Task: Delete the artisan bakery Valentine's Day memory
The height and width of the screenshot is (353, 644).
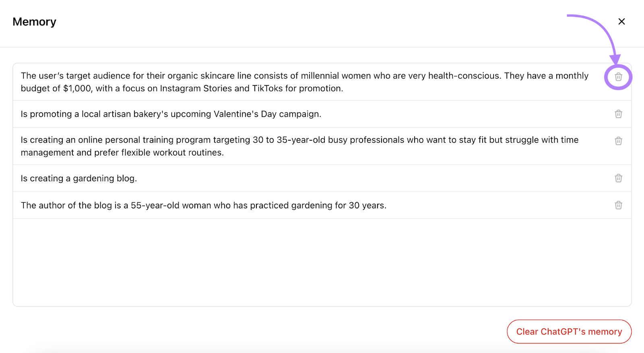Action: click(618, 114)
